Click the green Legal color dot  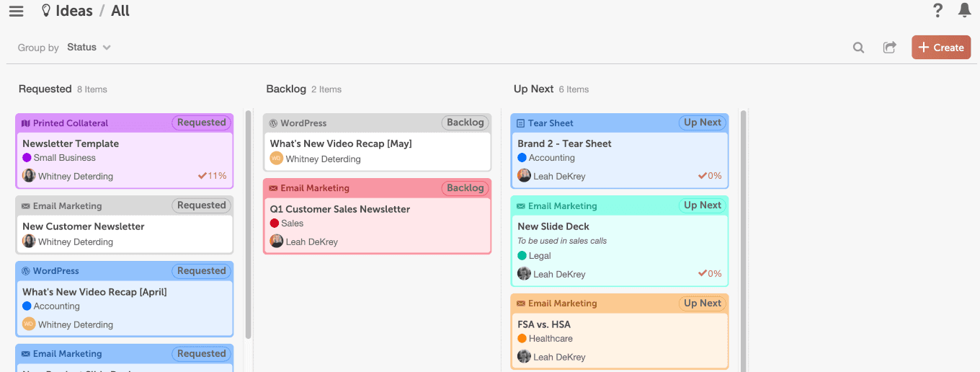tap(522, 256)
